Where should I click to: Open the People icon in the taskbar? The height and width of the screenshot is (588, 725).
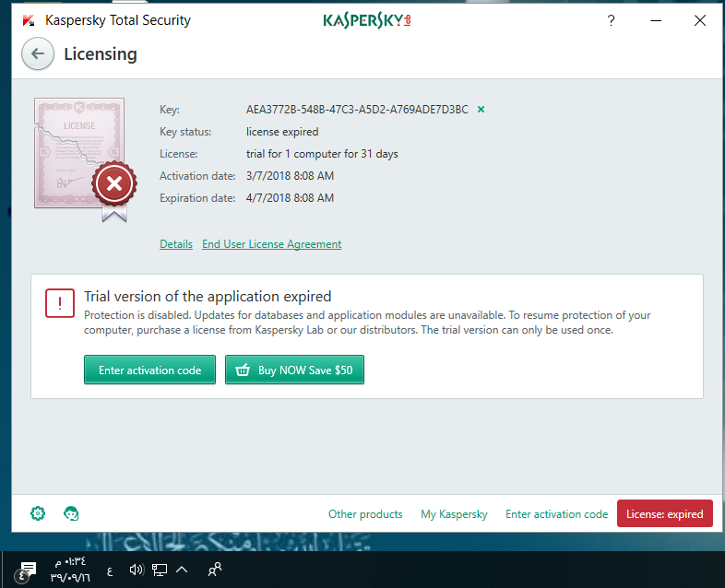click(215, 570)
